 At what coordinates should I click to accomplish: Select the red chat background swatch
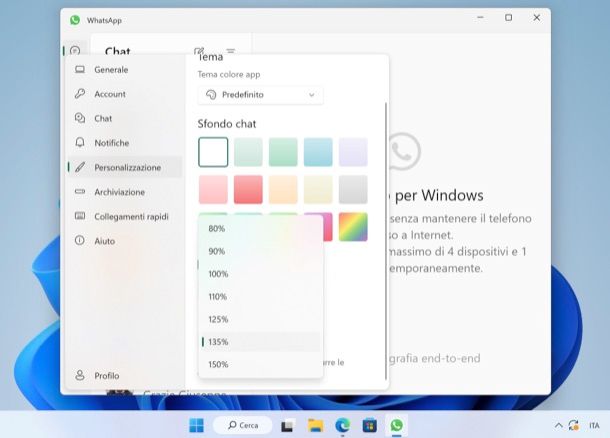(x=248, y=189)
